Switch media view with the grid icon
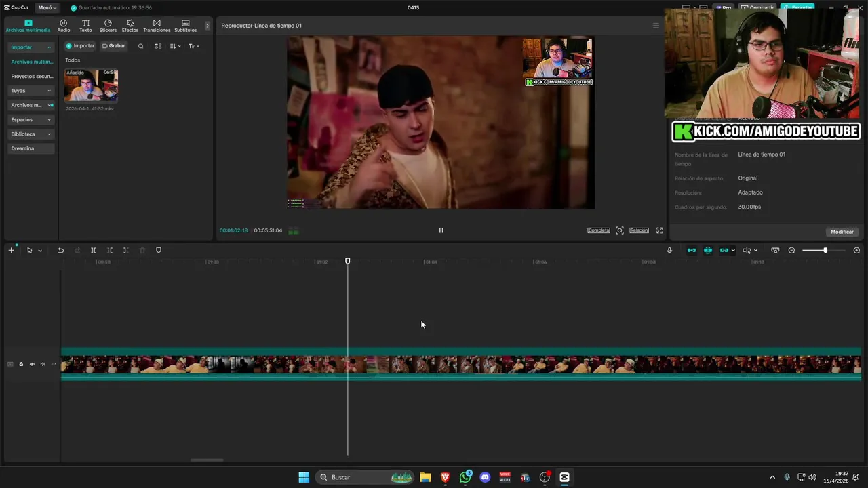The height and width of the screenshot is (488, 868). click(158, 46)
